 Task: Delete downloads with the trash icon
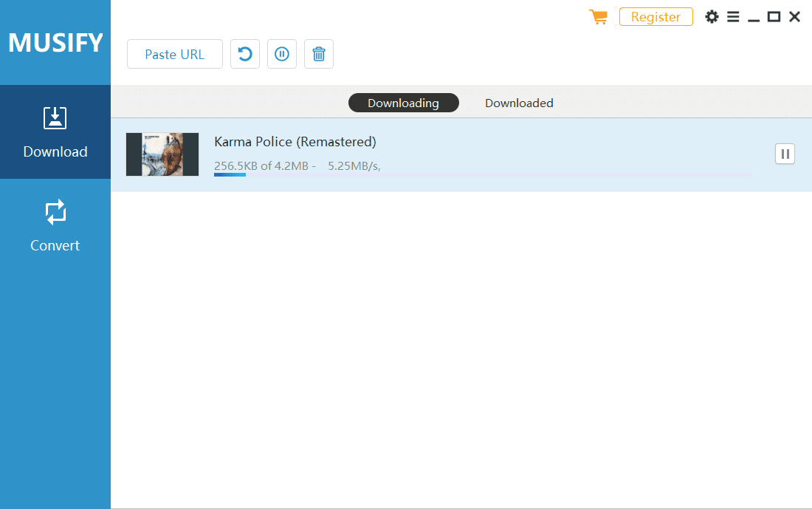click(318, 54)
